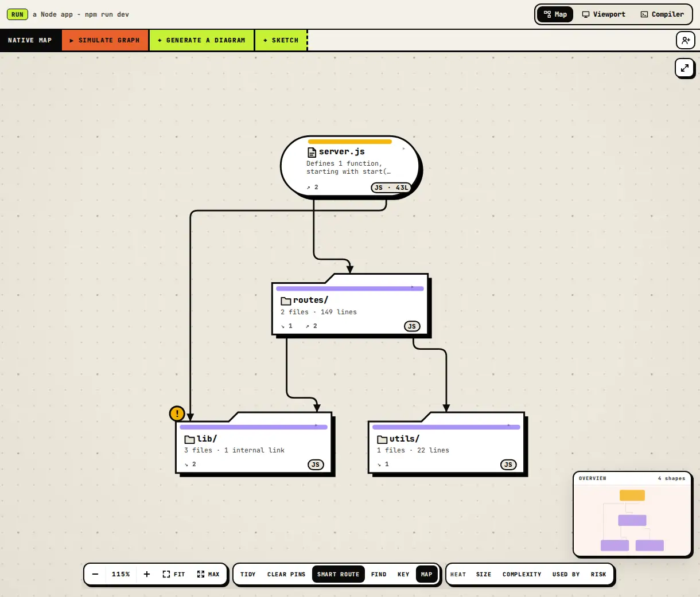The width and height of the screenshot is (700, 597).
Task: Tidy the graph layout
Action: pos(248,574)
